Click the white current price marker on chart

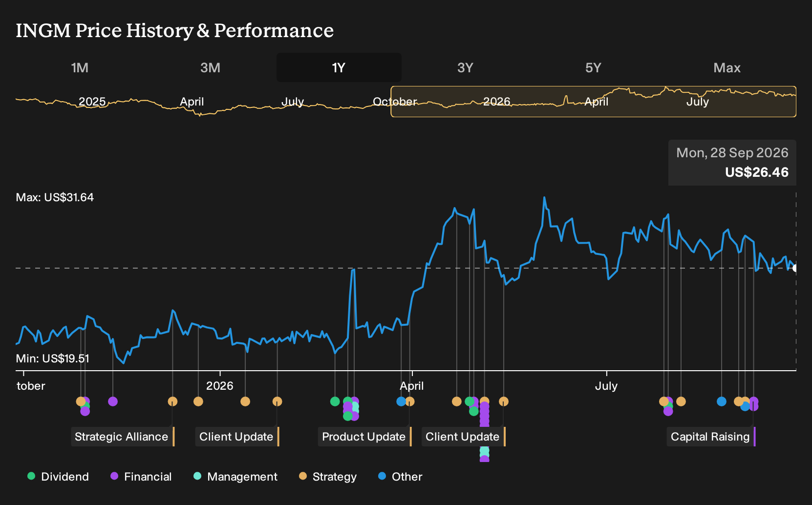click(795, 268)
